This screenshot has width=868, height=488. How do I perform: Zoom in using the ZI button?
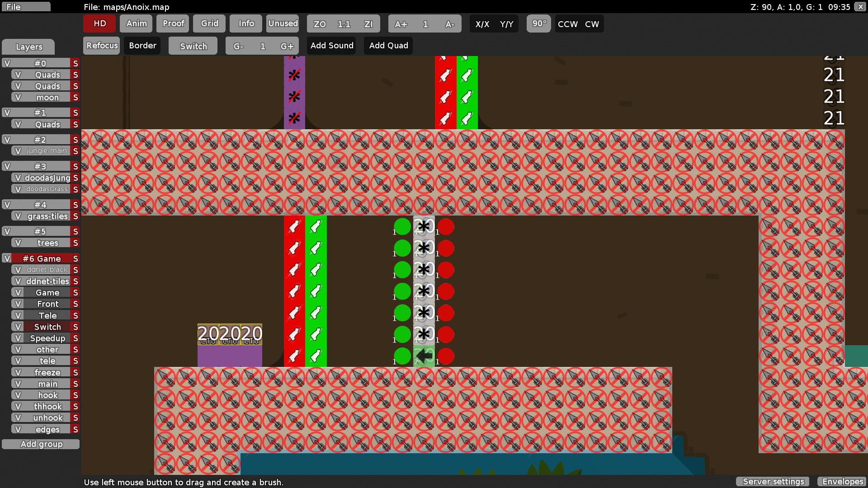pyautogui.click(x=369, y=23)
